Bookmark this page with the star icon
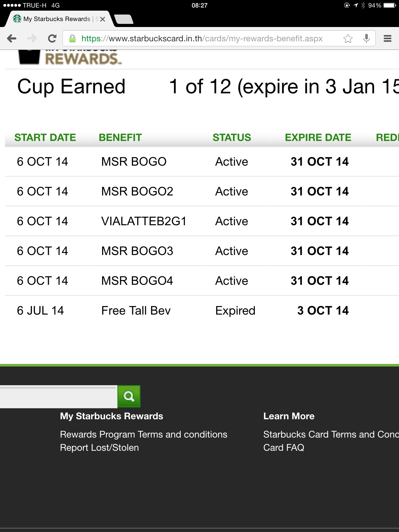The image size is (399, 532). click(348, 39)
